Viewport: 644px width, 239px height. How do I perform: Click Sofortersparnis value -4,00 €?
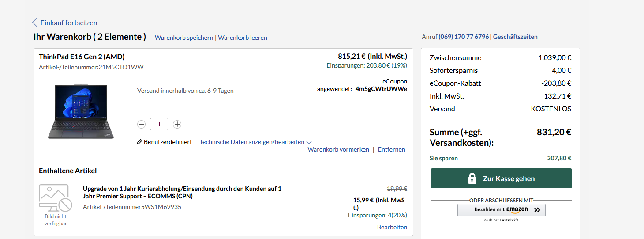pos(560,70)
